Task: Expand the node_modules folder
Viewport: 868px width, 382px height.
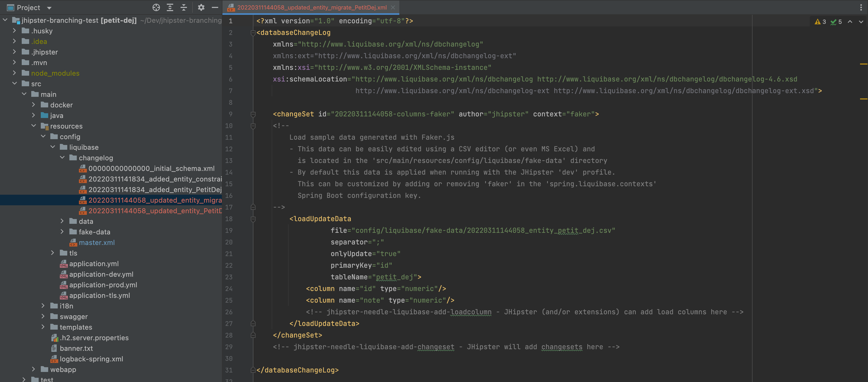Action: click(14, 73)
